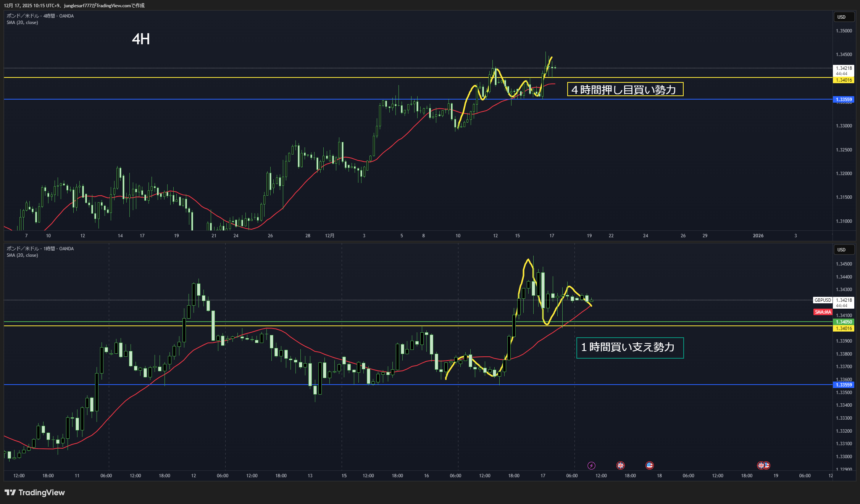Select the 1時間買い支え勢力 text box
This screenshot has height=504, width=860.
click(629, 348)
